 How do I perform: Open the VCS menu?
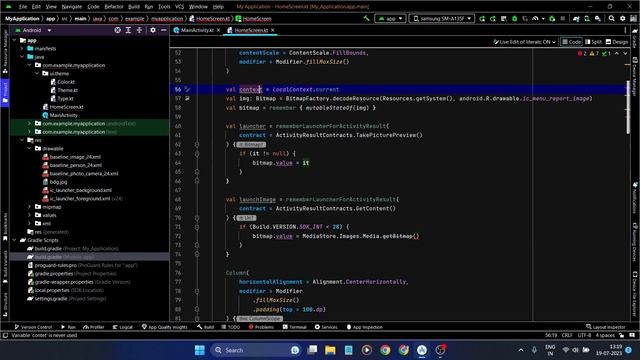179,7
